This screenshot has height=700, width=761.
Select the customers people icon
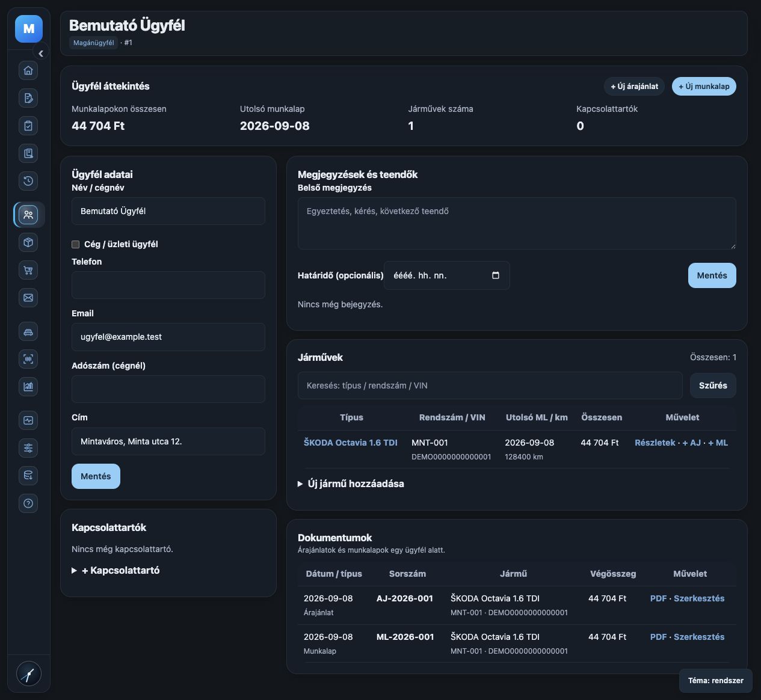point(28,215)
